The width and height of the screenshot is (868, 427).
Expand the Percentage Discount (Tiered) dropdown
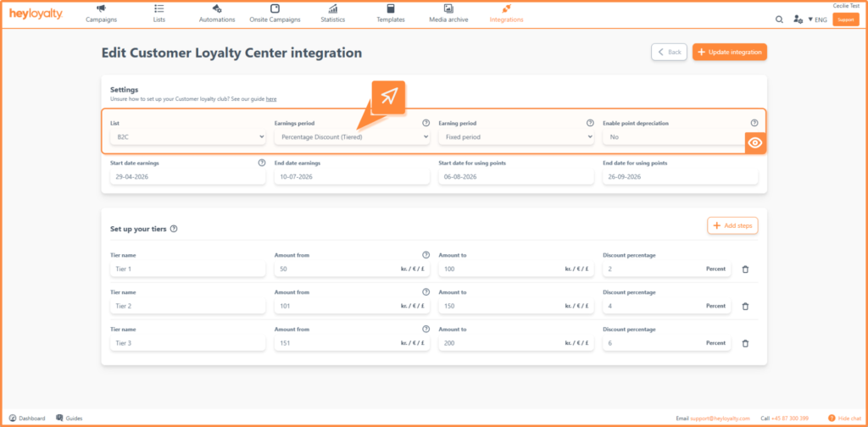point(352,136)
